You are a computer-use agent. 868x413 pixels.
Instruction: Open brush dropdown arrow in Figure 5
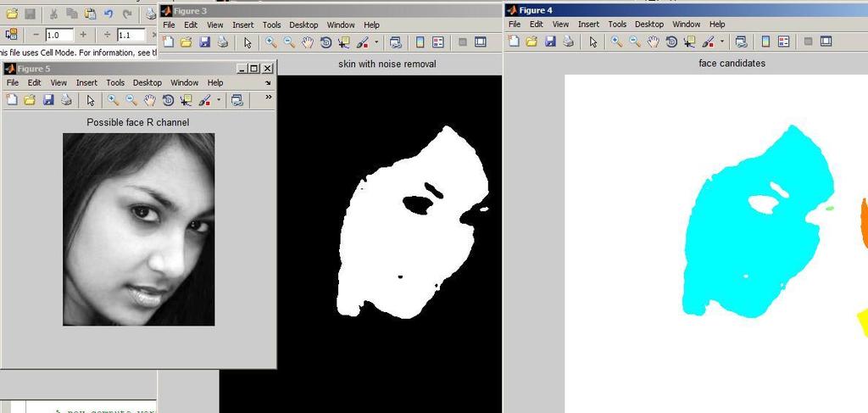point(219,100)
